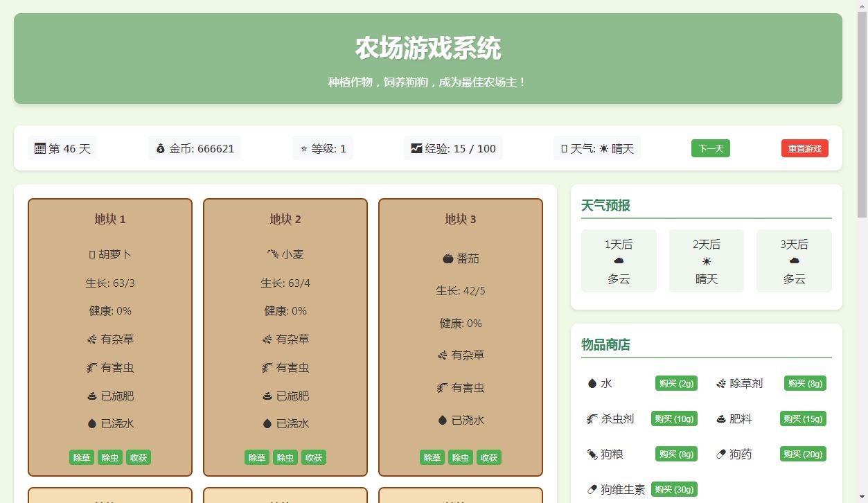Click the sun icon under the 2天后 forecast
The image size is (868, 503).
(x=706, y=262)
